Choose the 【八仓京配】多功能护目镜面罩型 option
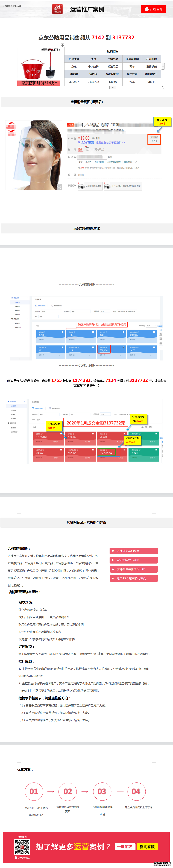 coord(123,186)
